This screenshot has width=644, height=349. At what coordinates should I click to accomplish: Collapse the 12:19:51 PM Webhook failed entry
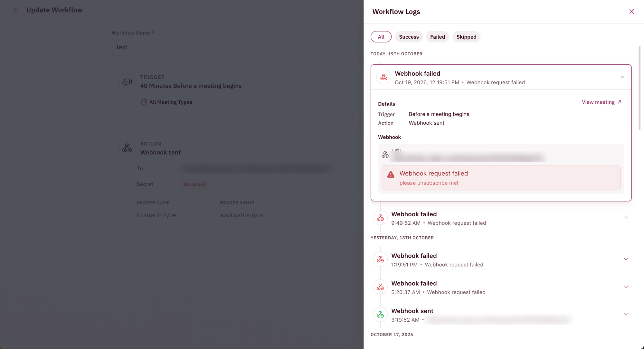coord(622,77)
